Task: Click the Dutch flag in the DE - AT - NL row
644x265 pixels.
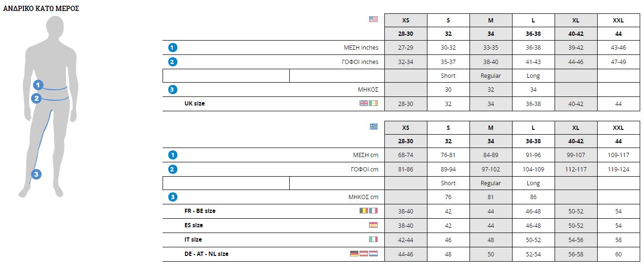Action: (x=373, y=254)
